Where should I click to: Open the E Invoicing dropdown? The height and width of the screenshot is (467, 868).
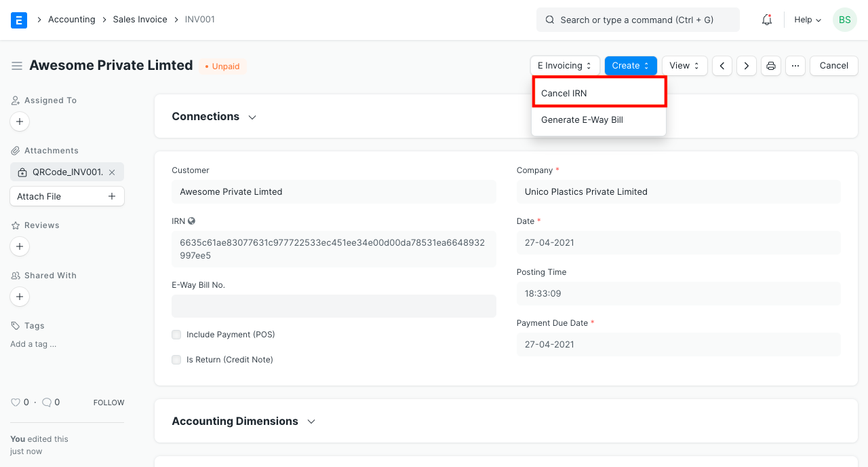[x=564, y=65]
